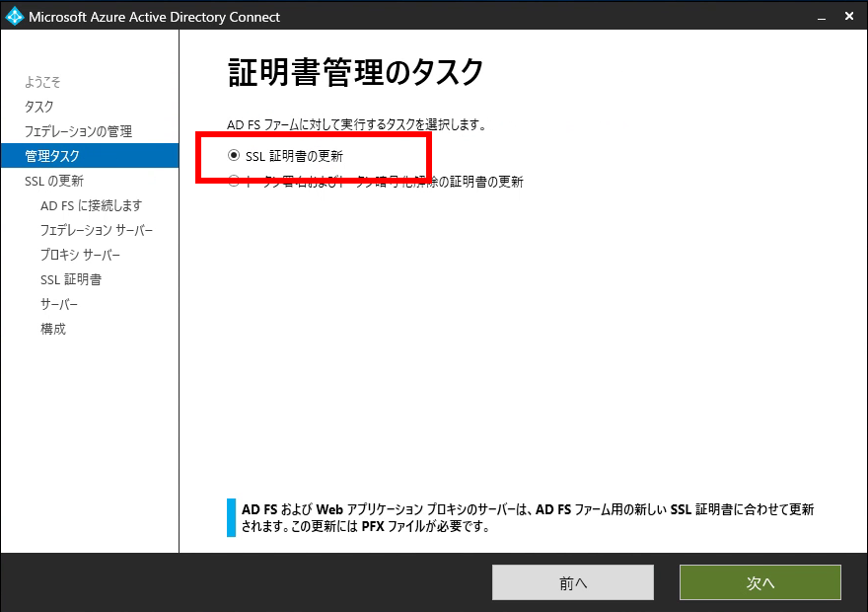Image resolution: width=868 pixels, height=612 pixels.
Task: Click the 証明書管理のタスク page heading
Action: 355,72
